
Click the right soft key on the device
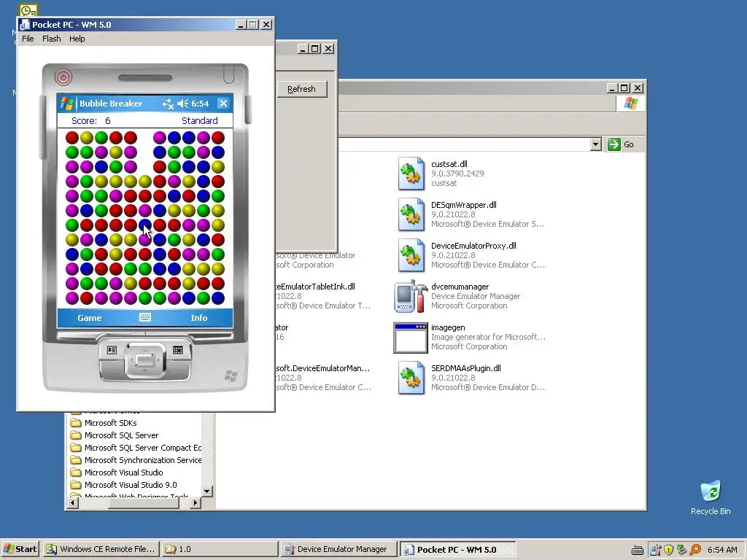click(178, 351)
